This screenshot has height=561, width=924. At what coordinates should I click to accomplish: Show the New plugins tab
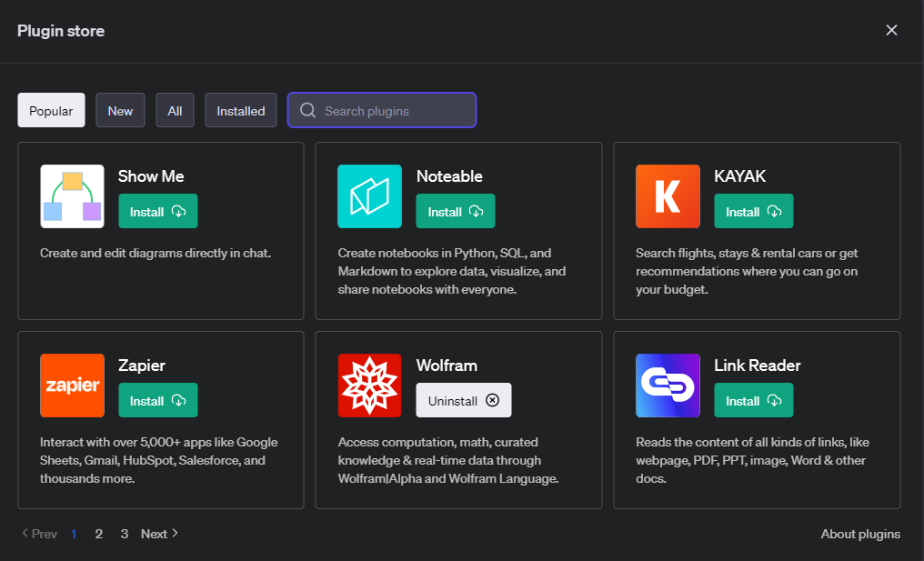tap(120, 111)
